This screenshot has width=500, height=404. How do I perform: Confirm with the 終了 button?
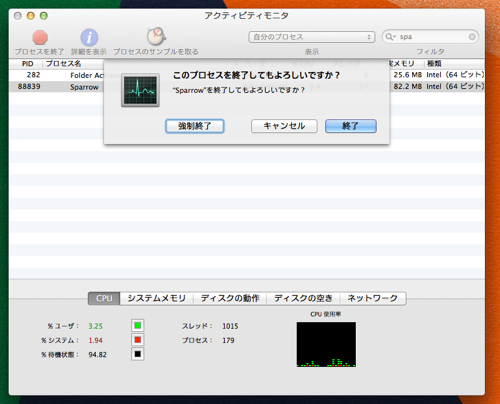[x=351, y=126]
